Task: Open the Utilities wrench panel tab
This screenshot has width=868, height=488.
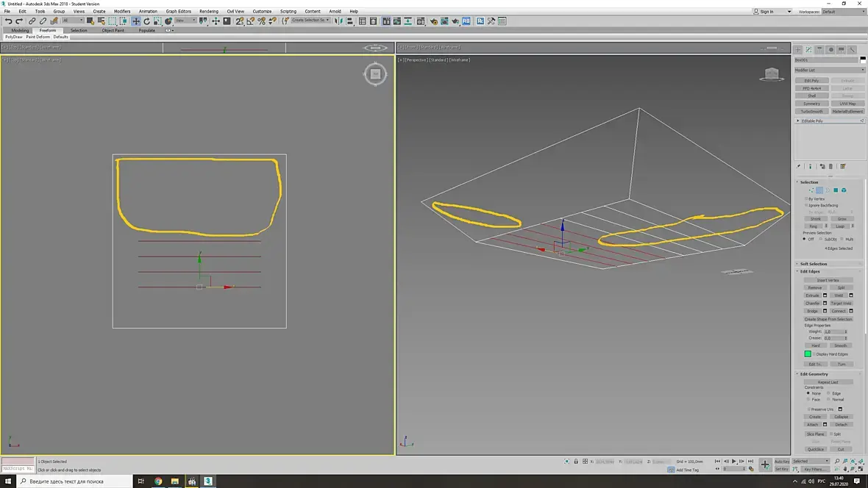Action: (852, 49)
